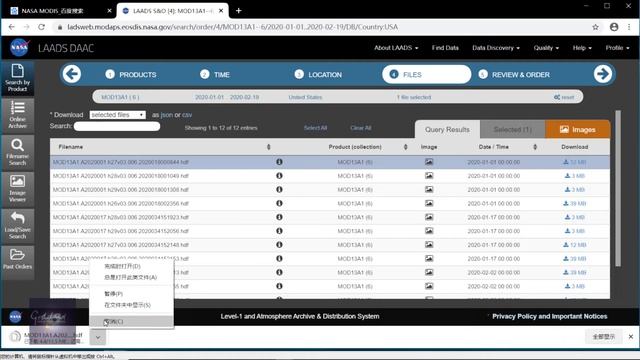
Task: Preview image of the h29v03 A2020017 file
Action: [429, 231]
